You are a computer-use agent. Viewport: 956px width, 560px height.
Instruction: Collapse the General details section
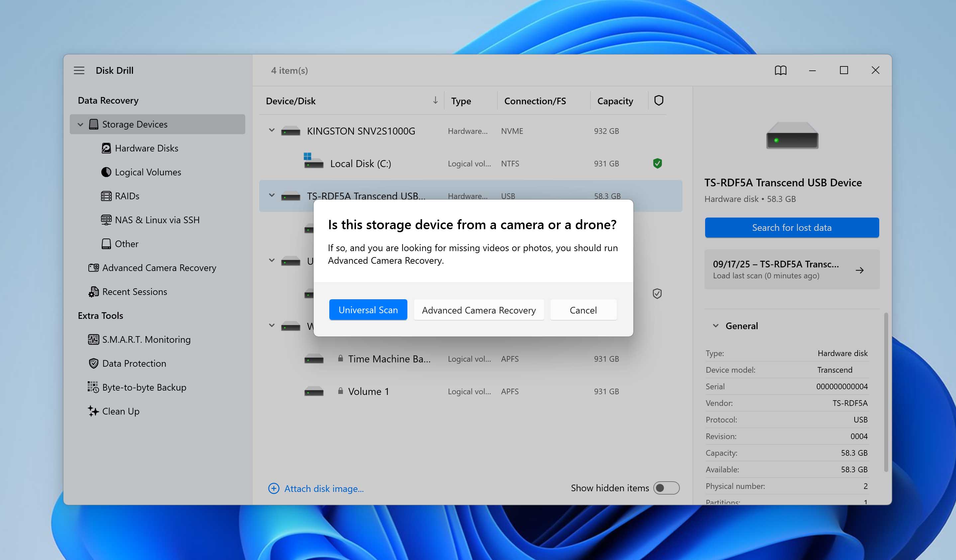(x=715, y=326)
